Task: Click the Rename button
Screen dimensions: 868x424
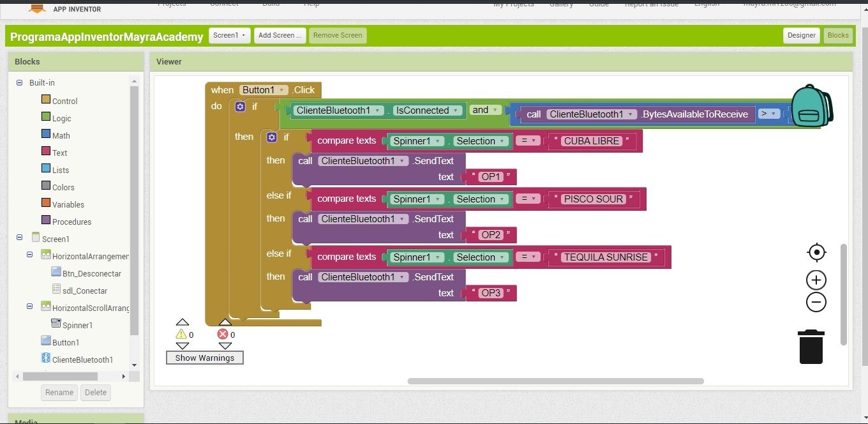Action: pos(59,393)
